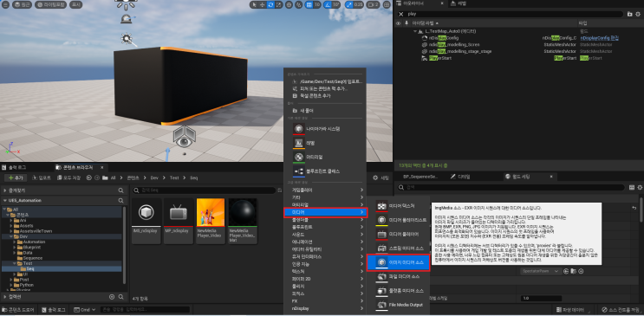Click Save All (모두 저장) button
The width and height of the screenshot is (644, 316).
pos(69,177)
